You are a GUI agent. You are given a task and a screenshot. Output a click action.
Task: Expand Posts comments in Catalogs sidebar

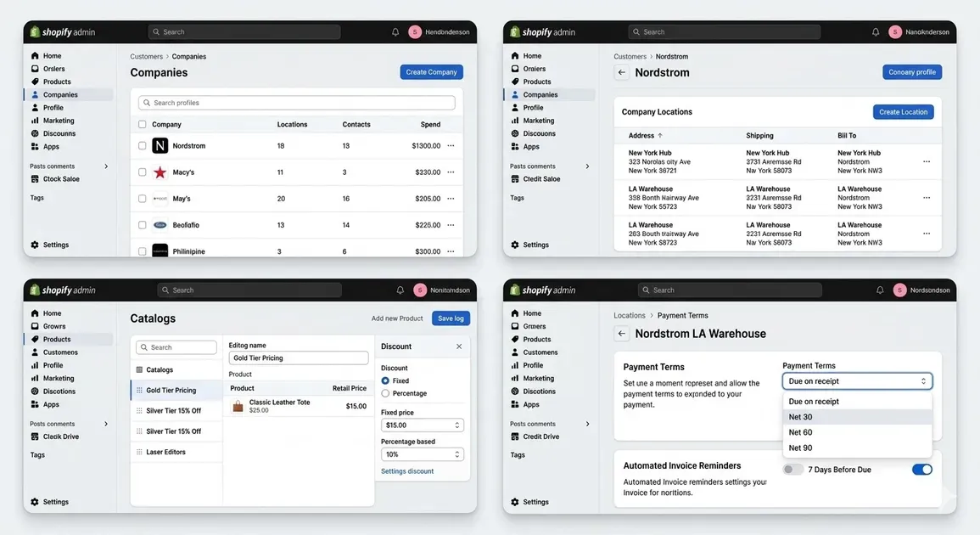tap(105, 425)
